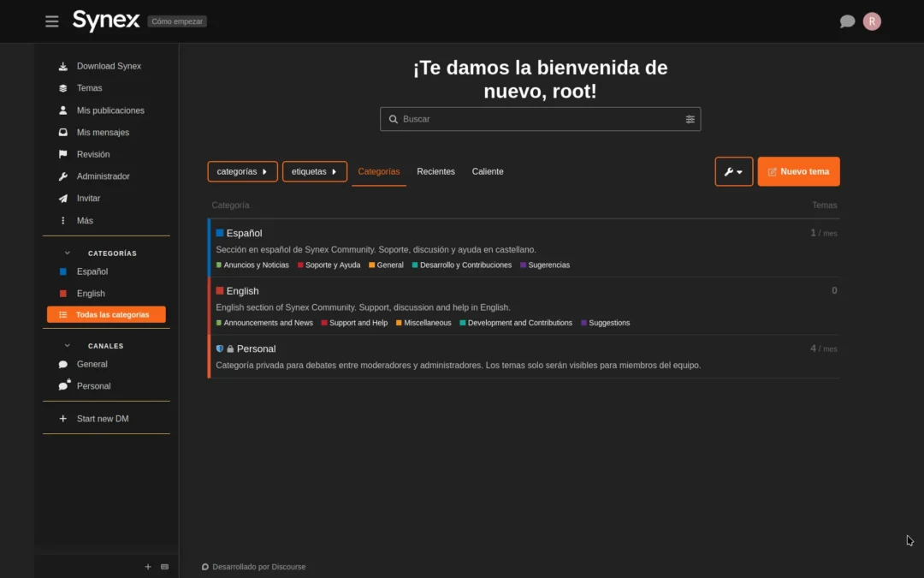924x578 pixels.
Task: Click the plus icon to add sidebar section
Action: 147,567
